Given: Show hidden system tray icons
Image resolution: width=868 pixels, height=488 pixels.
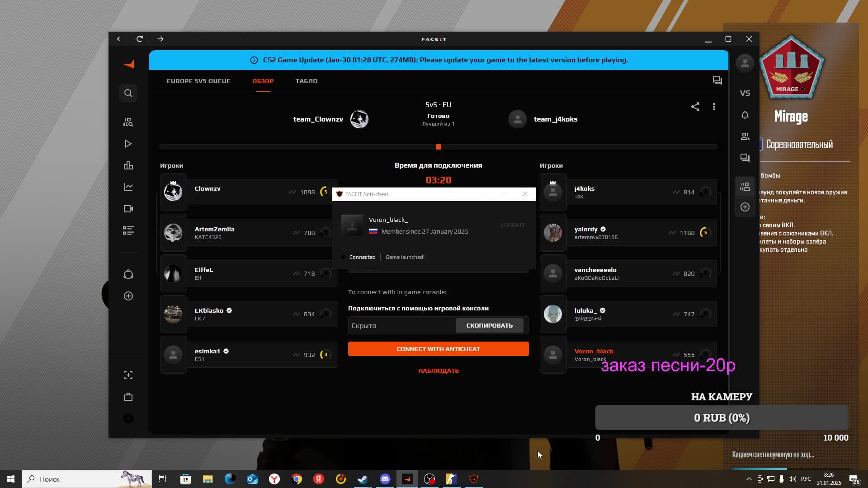Looking at the screenshot, I should click(x=749, y=479).
